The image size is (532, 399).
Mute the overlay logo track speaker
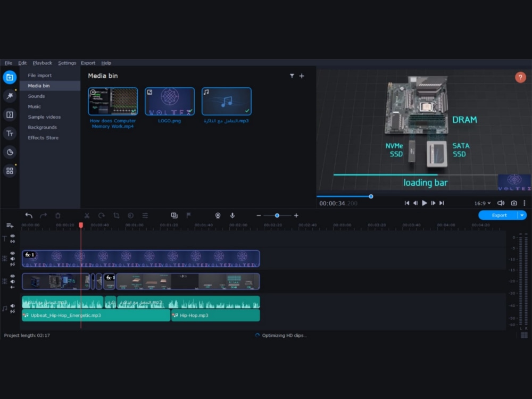pos(13,259)
